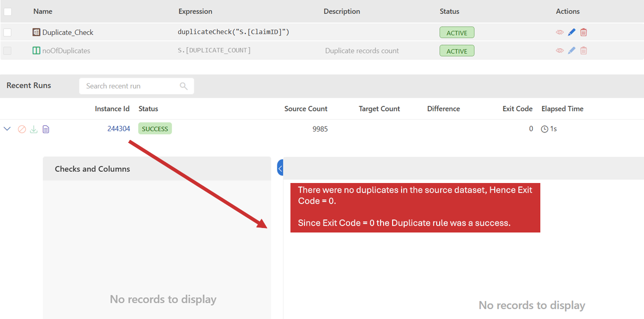The height and width of the screenshot is (319, 644).
Task: Toggle the eye icon for Duplicate_Check row
Action: (559, 32)
